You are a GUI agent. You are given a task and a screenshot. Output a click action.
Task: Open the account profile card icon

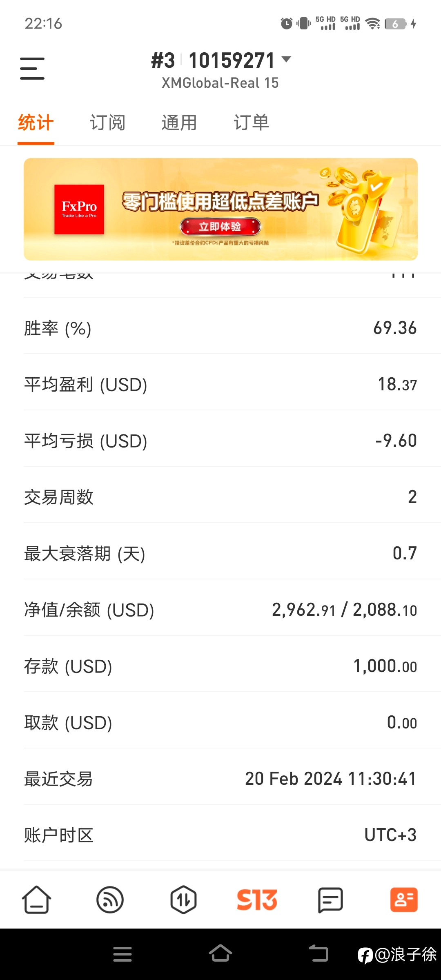404,900
